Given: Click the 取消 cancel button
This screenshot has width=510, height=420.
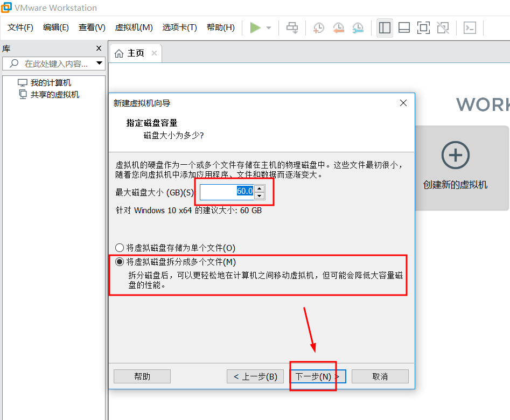Looking at the screenshot, I should (x=380, y=376).
